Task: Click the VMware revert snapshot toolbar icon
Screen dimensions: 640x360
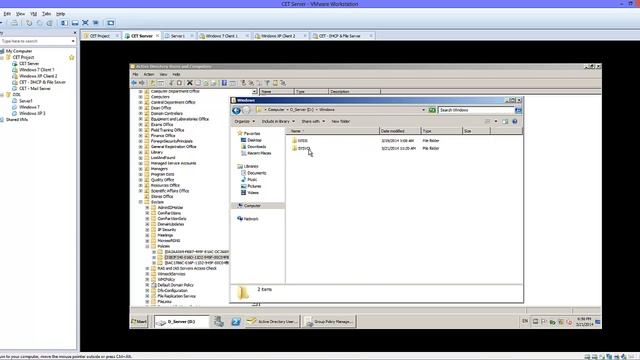Action: (x=39, y=23)
